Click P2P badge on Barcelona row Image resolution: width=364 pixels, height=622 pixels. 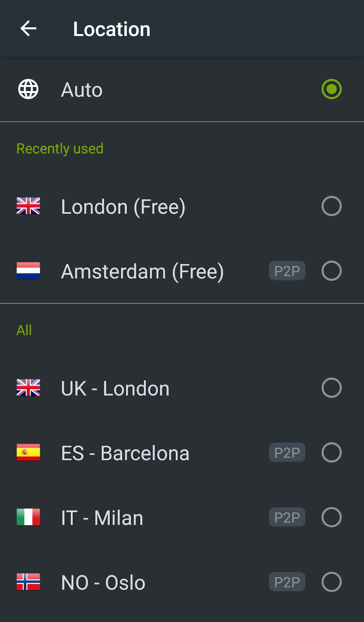[x=287, y=452]
